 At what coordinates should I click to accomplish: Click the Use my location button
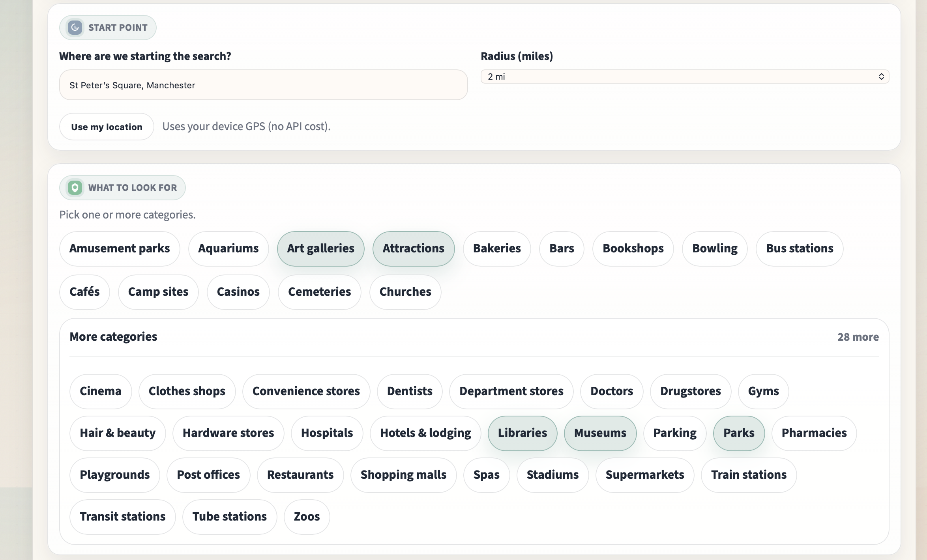[107, 127]
